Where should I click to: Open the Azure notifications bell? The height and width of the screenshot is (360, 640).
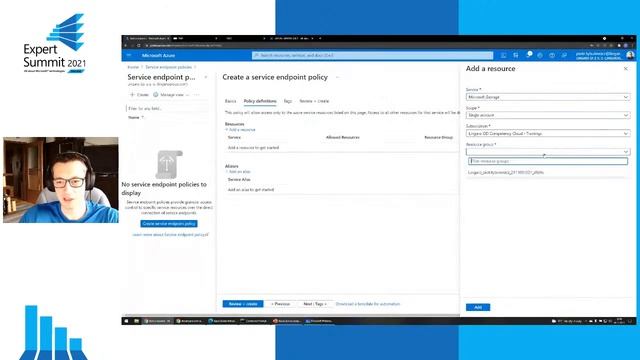[x=529, y=55]
